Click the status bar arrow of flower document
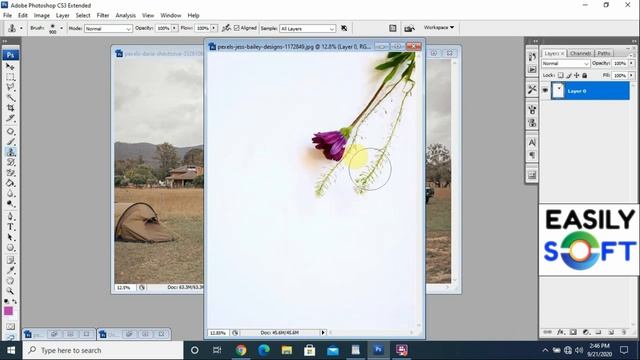This screenshot has height=360, width=640. coord(323,333)
